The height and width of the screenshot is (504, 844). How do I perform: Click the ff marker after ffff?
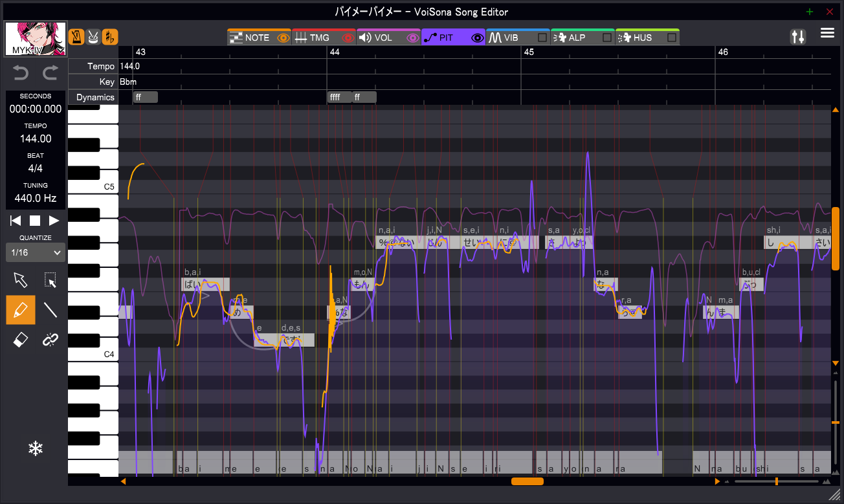364,97
